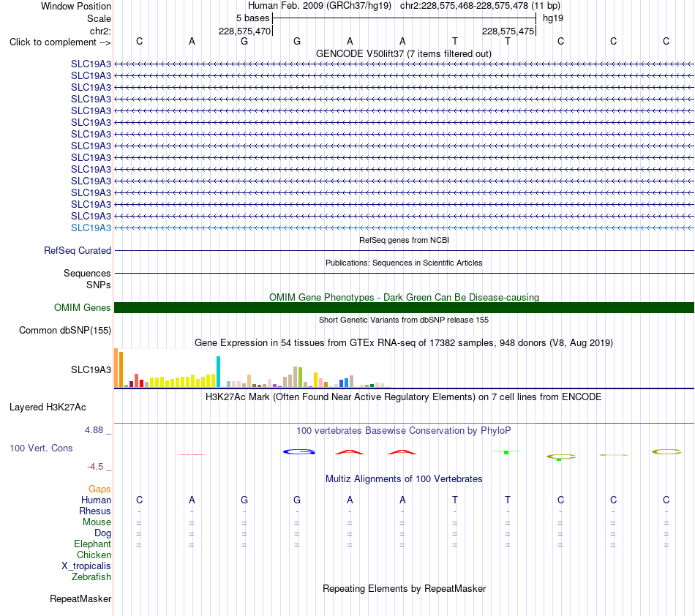
Task: Click the 'RefSeq Curated' track label
Action: tap(78, 250)
